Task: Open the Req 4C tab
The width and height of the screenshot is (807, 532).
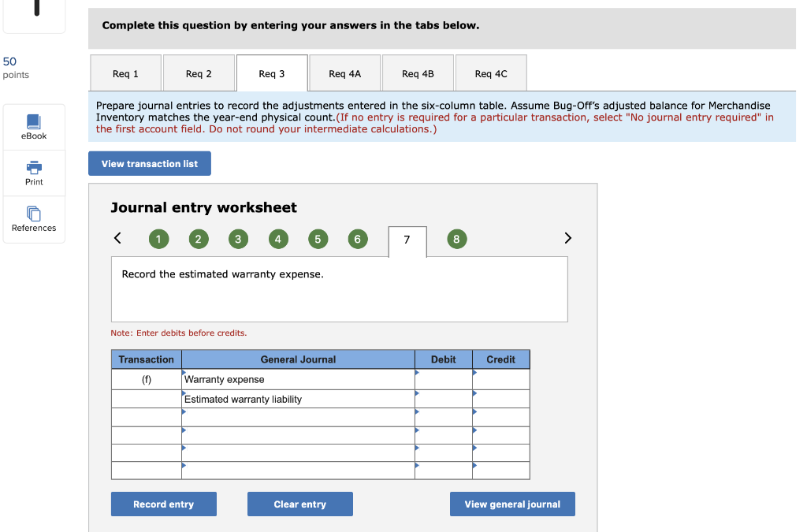Action: (x=490, y=73)
